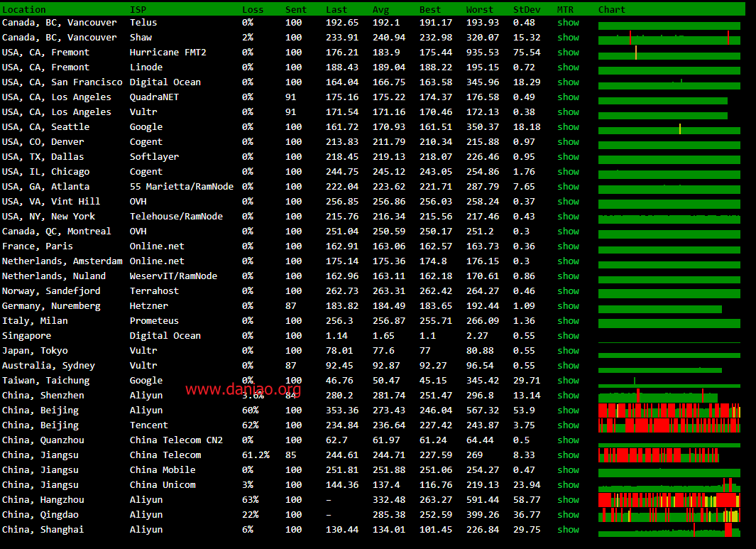This screenshot has height=549, width=756.
Task: Show MTR for Dallas Softlayer row
Action: (x=568, y=157)
